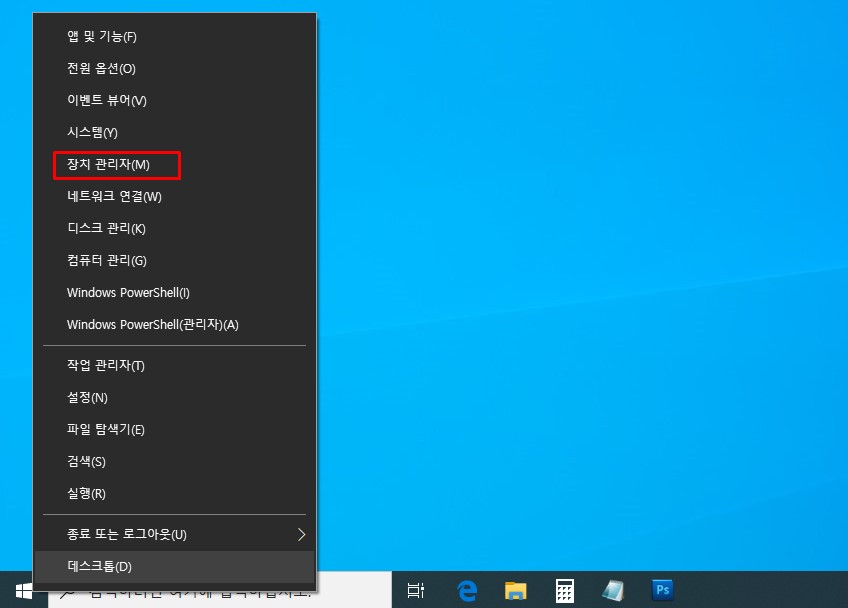Launch Windows PowerShell(관리자)(A)
Screen dimensions: 848x608
[x=175, y=325]
